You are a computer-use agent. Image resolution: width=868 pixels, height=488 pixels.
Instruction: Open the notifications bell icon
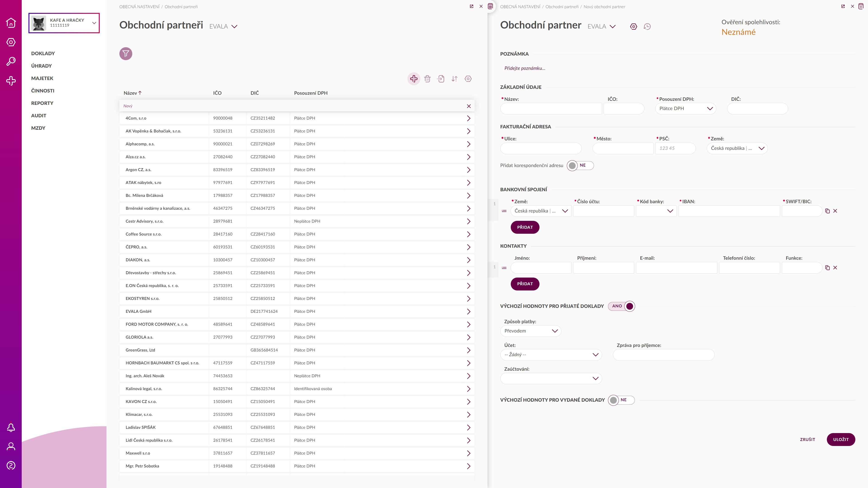point(11,427)
